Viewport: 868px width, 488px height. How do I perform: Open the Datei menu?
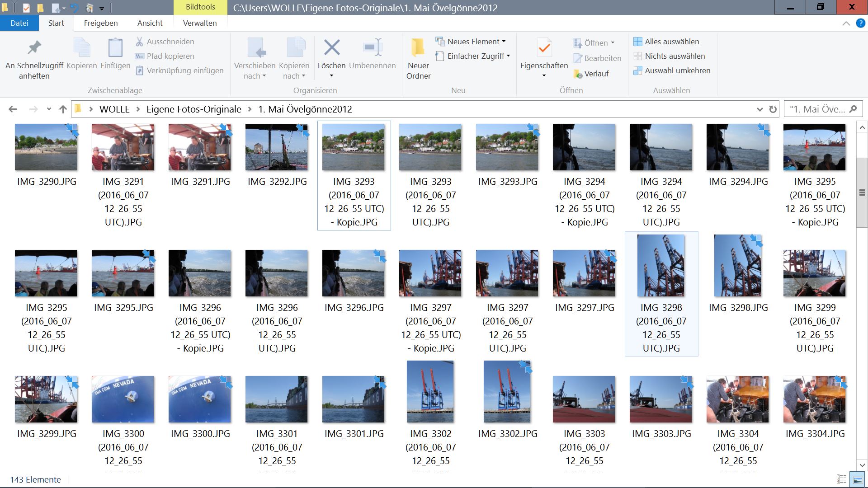(x=19, y=23)
